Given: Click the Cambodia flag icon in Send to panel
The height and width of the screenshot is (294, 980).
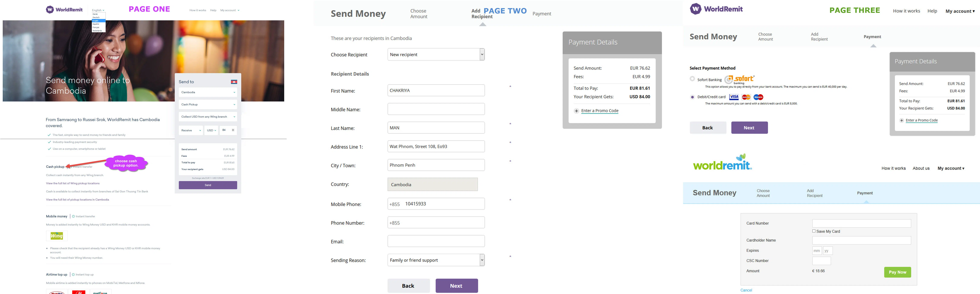Looking at the screenshot, I should [234, 82].
